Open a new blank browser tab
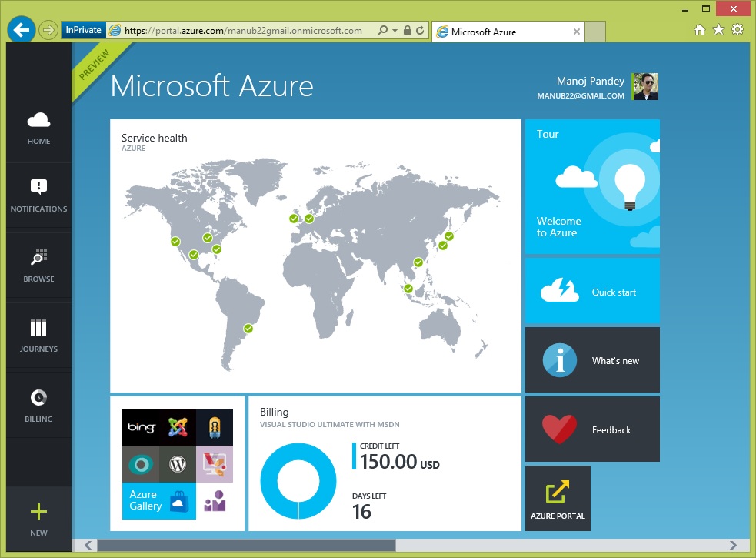Viewport: 756px width, 558px height. pyautogui.click(x=595, y=32)
